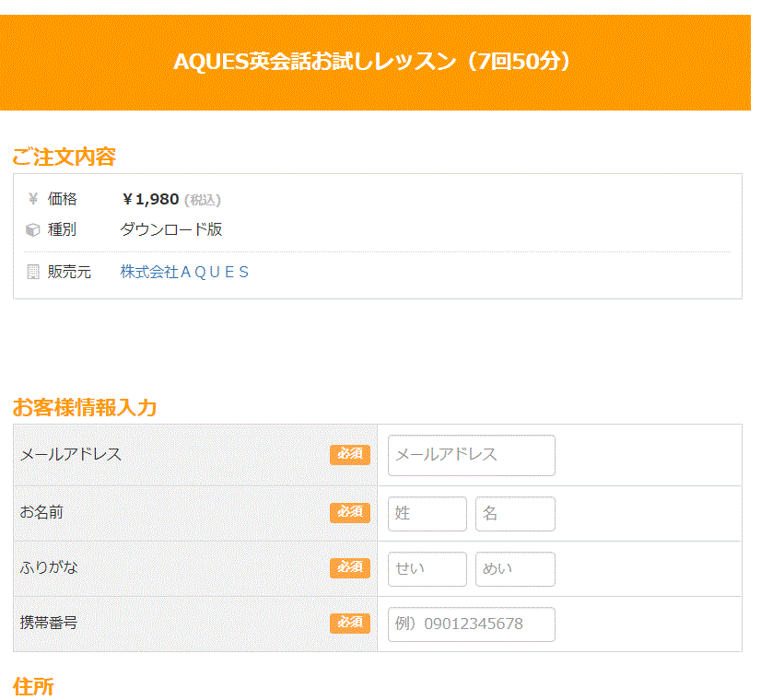761x700 pixels.
Task: Click the お客様情報入力 heading
Action: [x=85, y=407]
